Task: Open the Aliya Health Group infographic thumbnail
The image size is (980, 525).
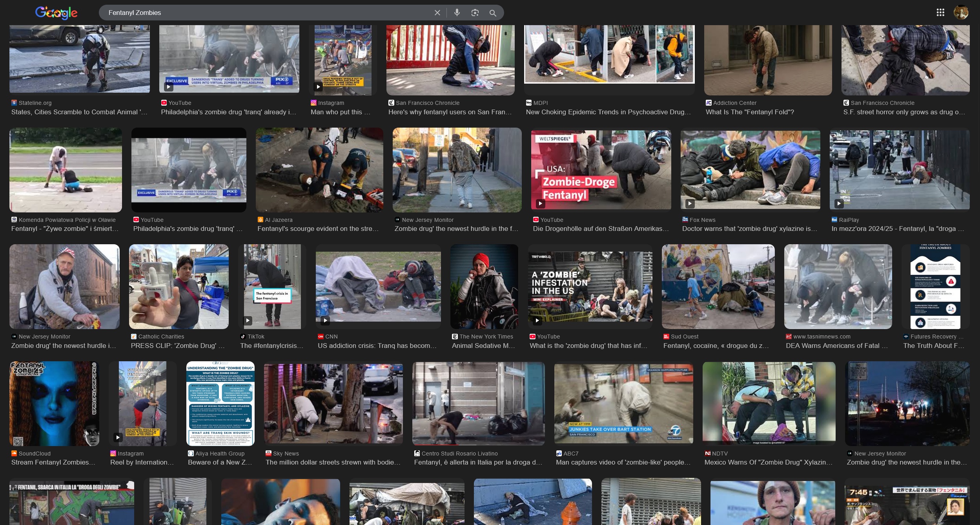Action: point(220,403)
